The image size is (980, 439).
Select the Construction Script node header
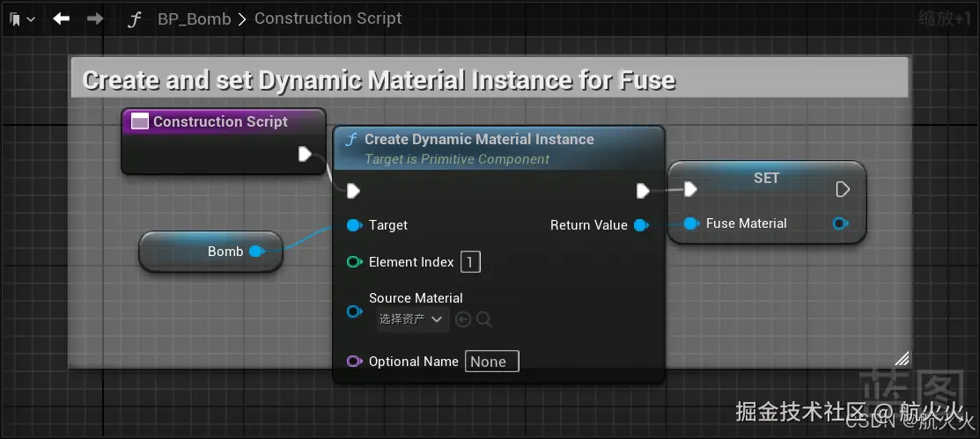pyautogui.click(x=223, y=121)
